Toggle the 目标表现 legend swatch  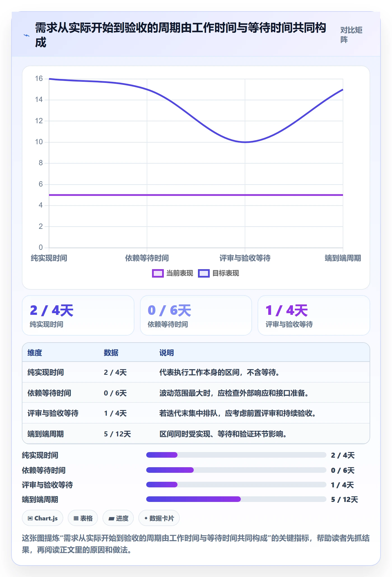[x=204, y=273]
